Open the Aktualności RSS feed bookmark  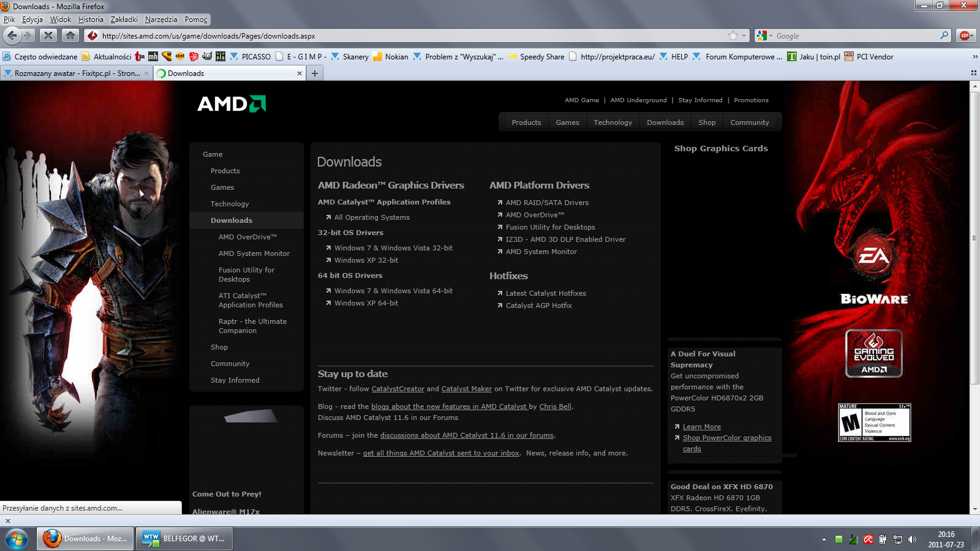pos(106,56)
